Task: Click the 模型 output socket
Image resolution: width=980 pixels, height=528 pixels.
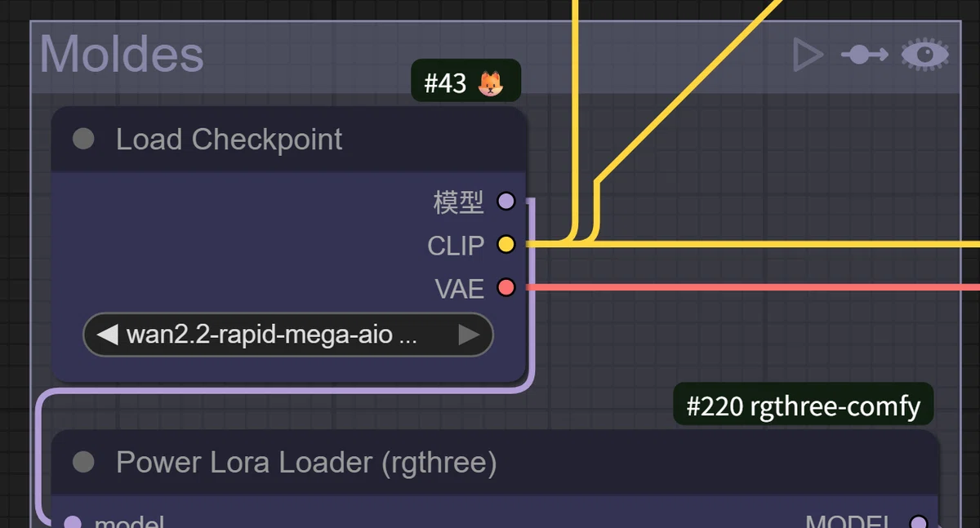Action: (x=506, y=201)
